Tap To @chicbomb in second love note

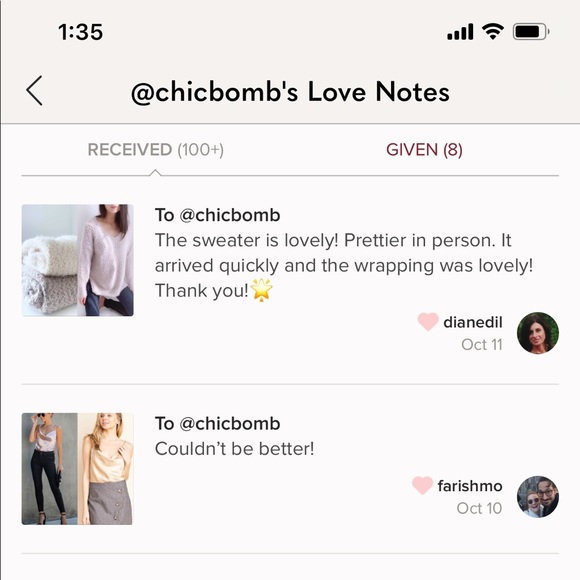[218, 424]
